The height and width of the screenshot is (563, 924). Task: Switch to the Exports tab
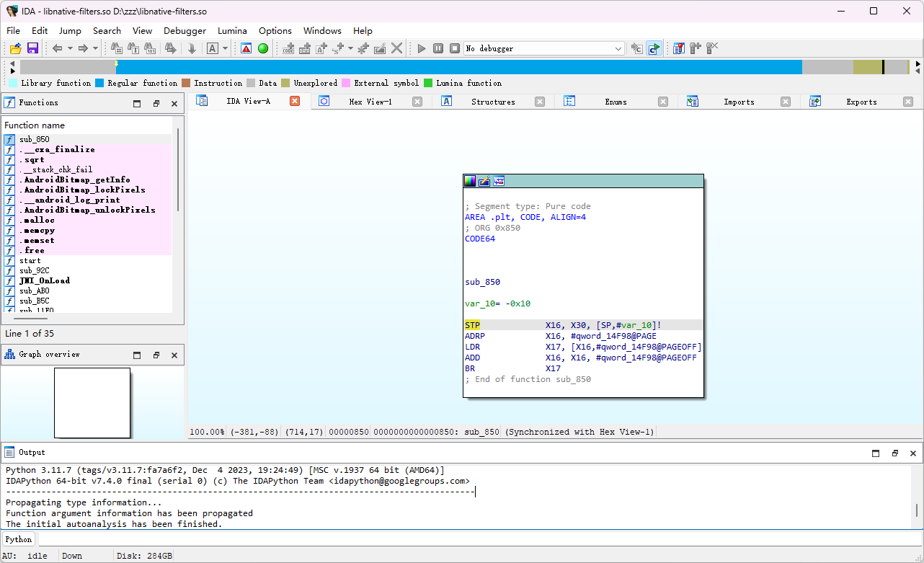(x=861, y=102)
